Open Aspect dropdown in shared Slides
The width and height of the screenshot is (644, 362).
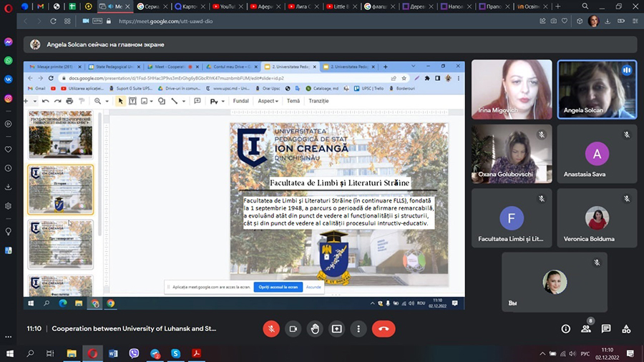tap(268, 101)
